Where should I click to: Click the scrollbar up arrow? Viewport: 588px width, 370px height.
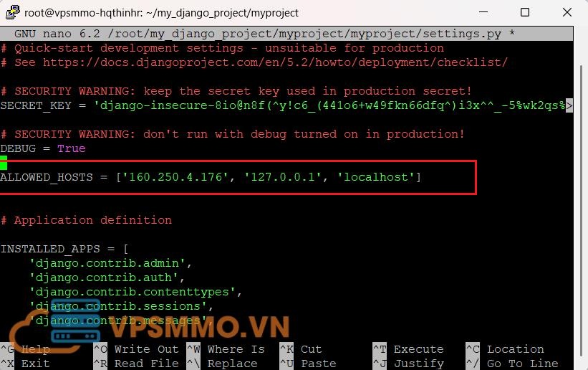[581, 34]
